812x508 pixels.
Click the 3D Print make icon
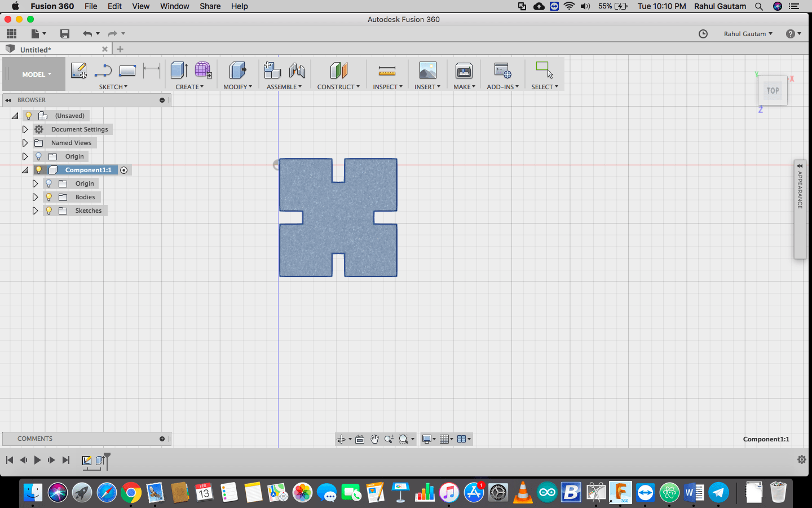tap(464, 71)
